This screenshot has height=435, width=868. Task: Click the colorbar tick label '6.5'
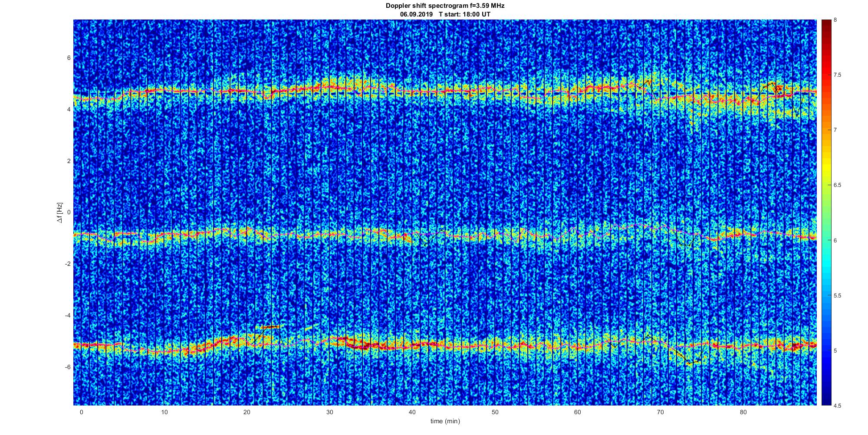pyautogui.click(x=838, y=185)
